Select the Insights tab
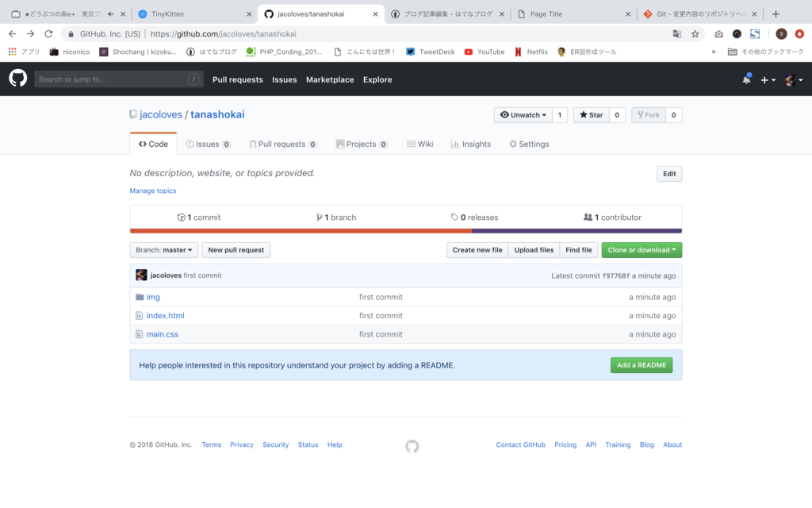Screen dimensions: 812x508 pos(471,144)
